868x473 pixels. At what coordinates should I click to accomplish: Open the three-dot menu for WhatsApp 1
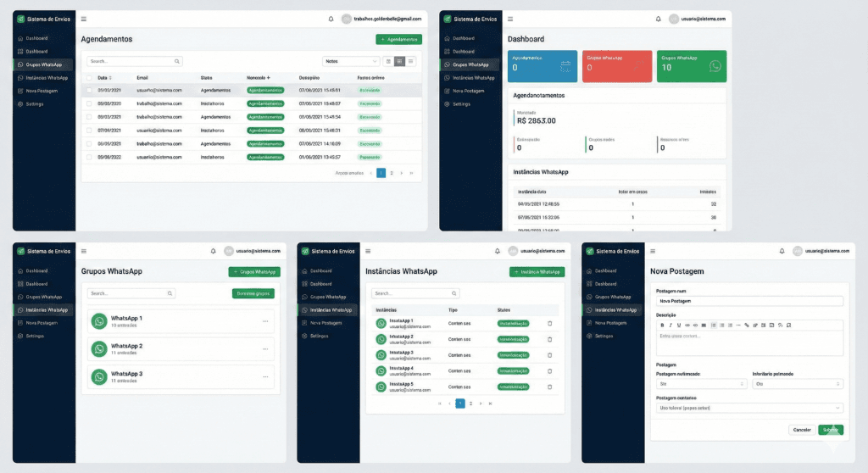tap(265, 321)
